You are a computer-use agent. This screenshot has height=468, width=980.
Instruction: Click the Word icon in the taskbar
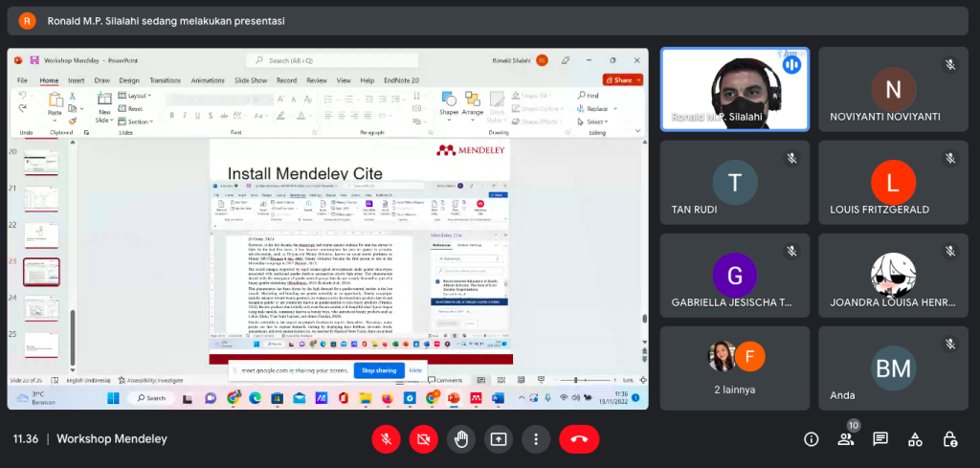coord(498,397)
